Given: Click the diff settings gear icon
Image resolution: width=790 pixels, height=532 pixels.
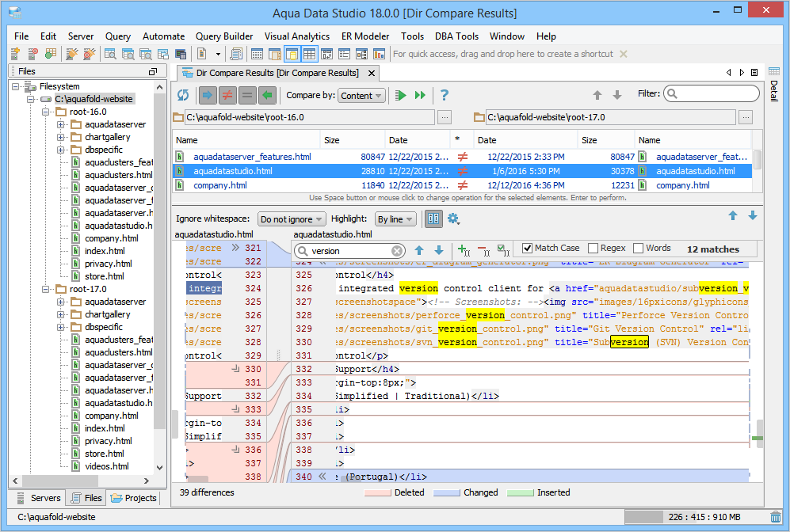Looking at the screenshot, I should coord(453,218).
